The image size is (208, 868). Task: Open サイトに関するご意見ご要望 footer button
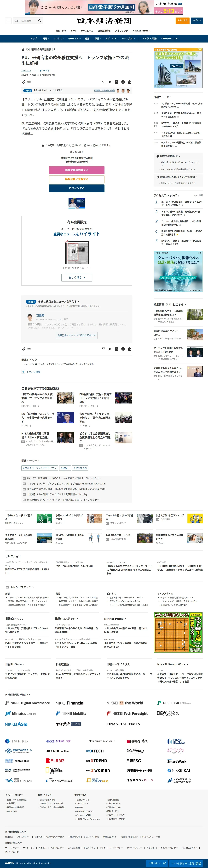coord(186,863)
